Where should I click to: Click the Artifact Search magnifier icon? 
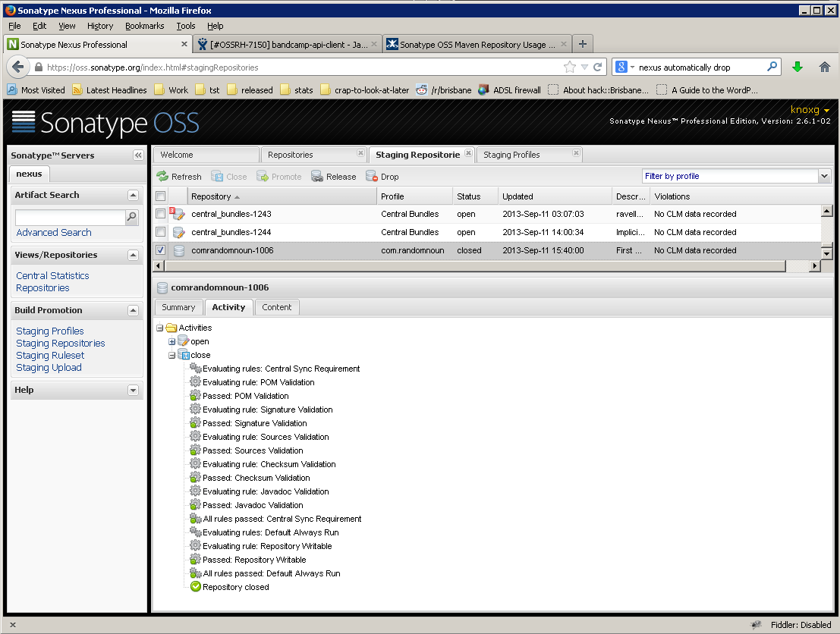pos(131,216)
